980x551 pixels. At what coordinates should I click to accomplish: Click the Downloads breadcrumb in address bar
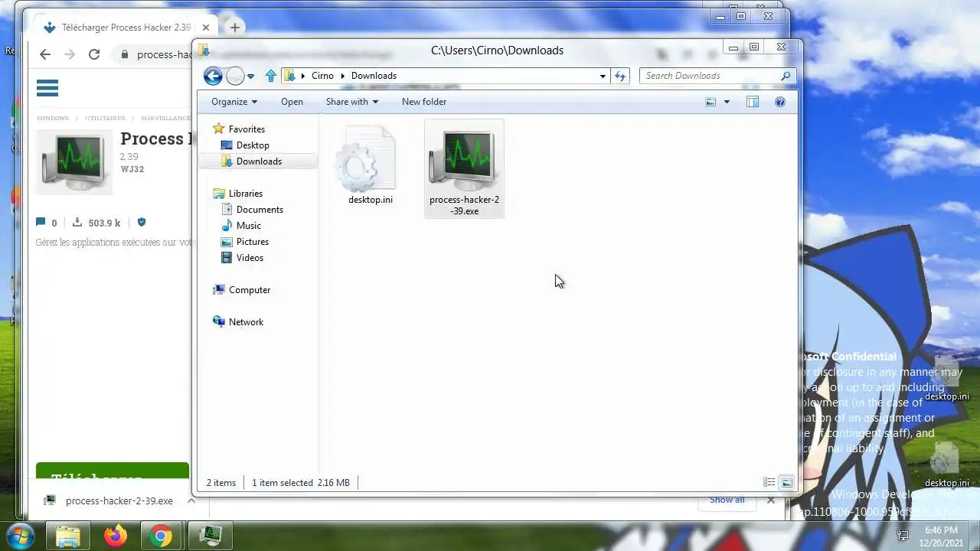tap(374, 76)
